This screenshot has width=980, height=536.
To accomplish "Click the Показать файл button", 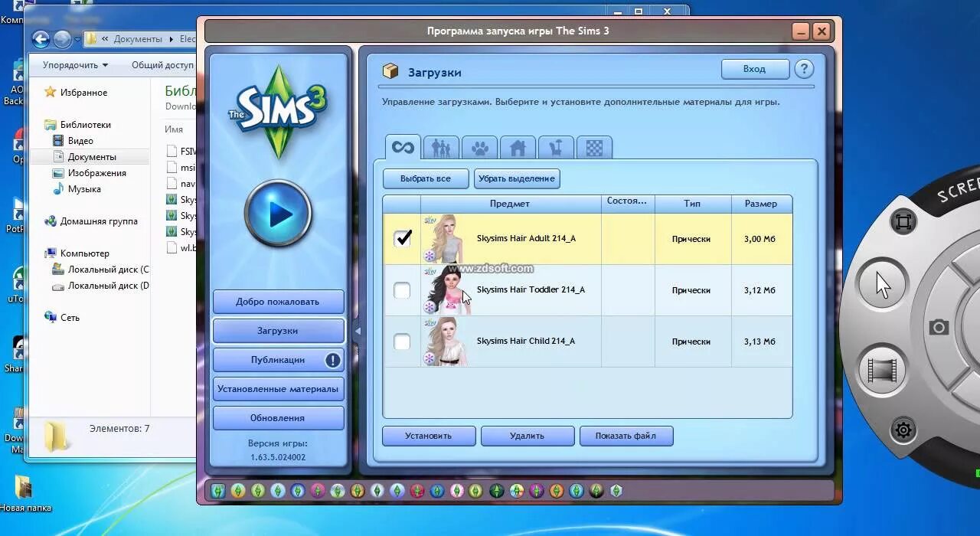I will (626, 436).
